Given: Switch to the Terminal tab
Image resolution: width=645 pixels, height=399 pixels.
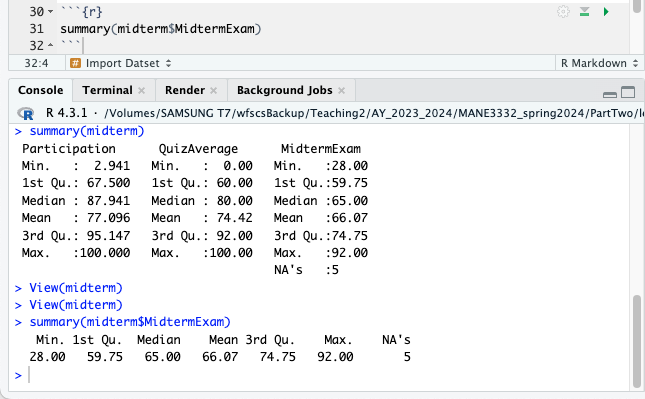Looking at the screenshot, I should (x=107, y=90).
